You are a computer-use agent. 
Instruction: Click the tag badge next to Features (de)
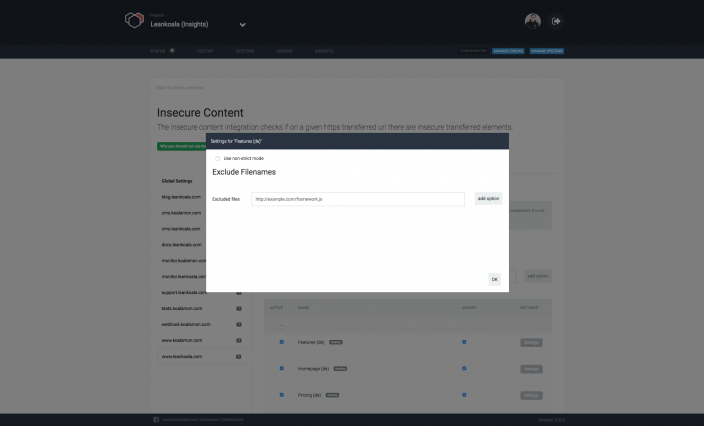pyautogui.click(x=335, y=342)
